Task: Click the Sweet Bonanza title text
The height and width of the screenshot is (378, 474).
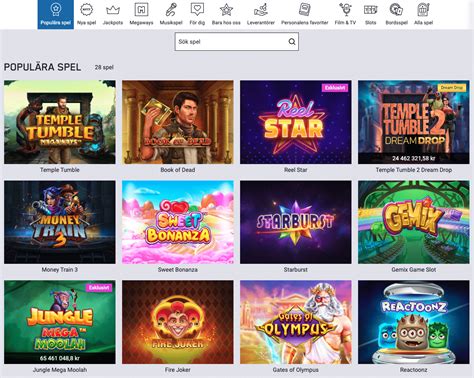Action: tap(178, 269)
